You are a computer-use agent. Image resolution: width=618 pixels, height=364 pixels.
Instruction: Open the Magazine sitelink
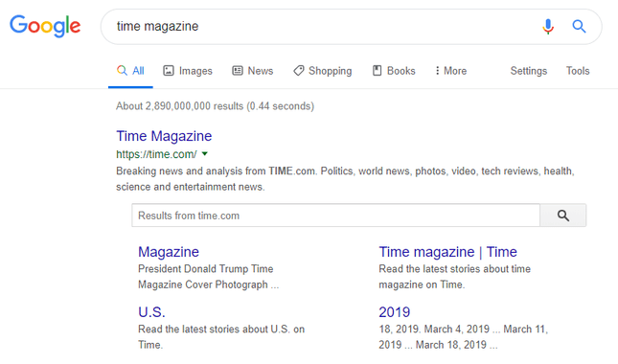[169, 252]
